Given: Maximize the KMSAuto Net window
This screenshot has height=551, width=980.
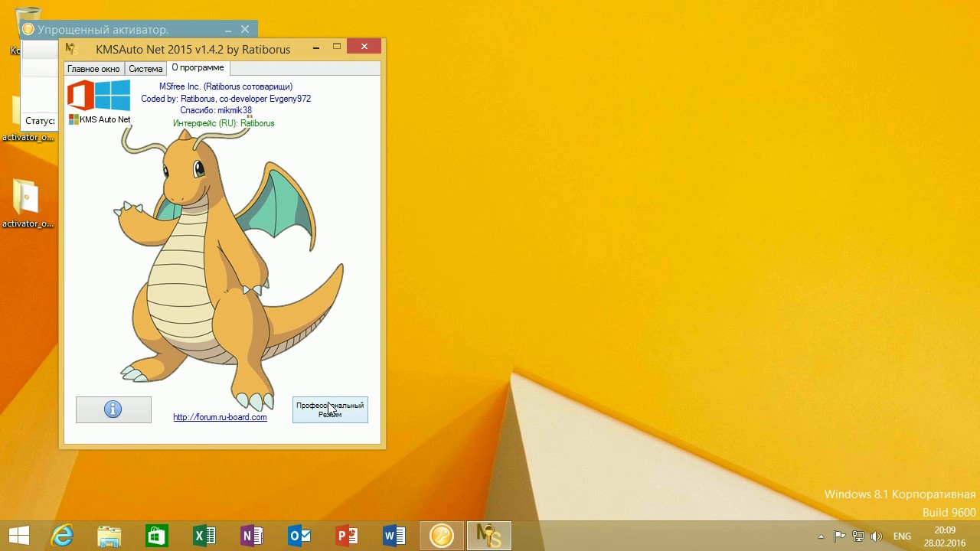Looking at the screenshot, I should (336, 47).
